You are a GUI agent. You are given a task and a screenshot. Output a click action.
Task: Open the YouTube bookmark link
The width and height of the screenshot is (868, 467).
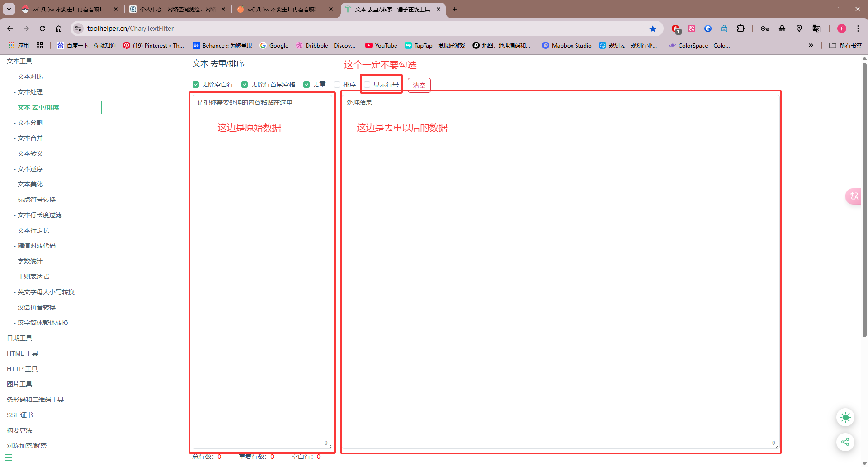tap(381, 45)
